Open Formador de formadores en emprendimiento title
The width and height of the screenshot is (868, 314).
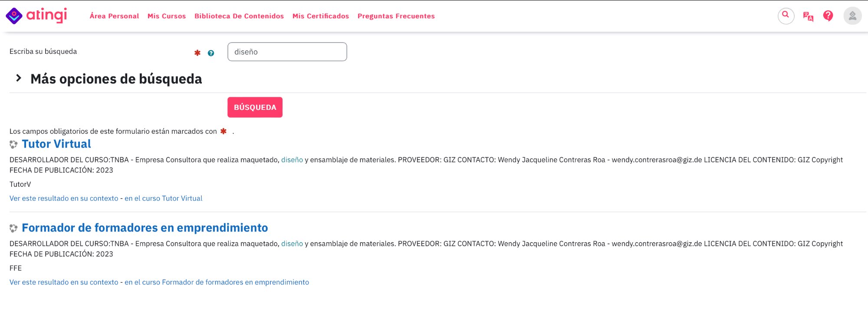tap(145, 228)
